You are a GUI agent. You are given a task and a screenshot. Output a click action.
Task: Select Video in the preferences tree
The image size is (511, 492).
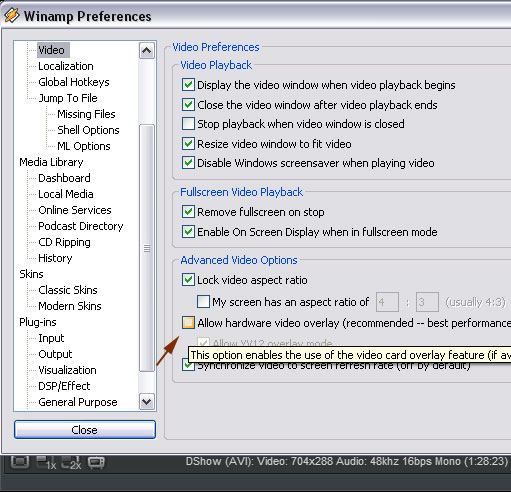[53, 50]
